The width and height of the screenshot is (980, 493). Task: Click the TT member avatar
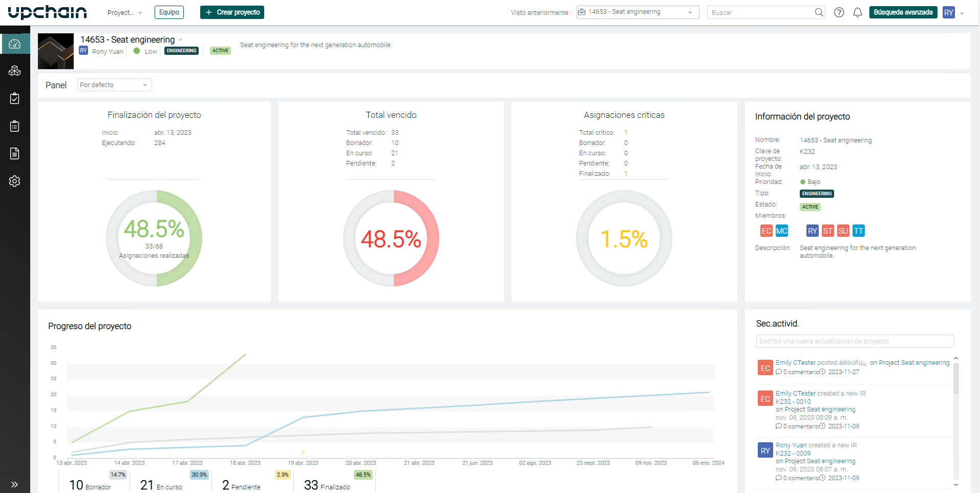click(x=859, y=231)
